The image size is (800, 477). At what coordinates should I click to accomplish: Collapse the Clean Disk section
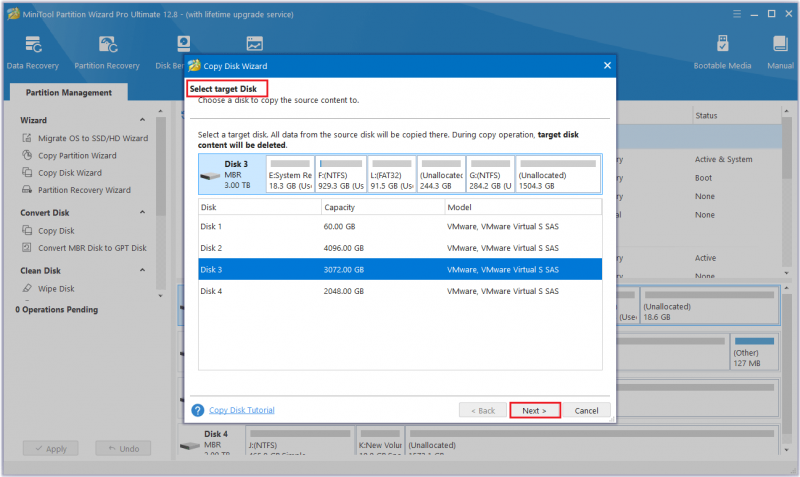tap(142, 270)
